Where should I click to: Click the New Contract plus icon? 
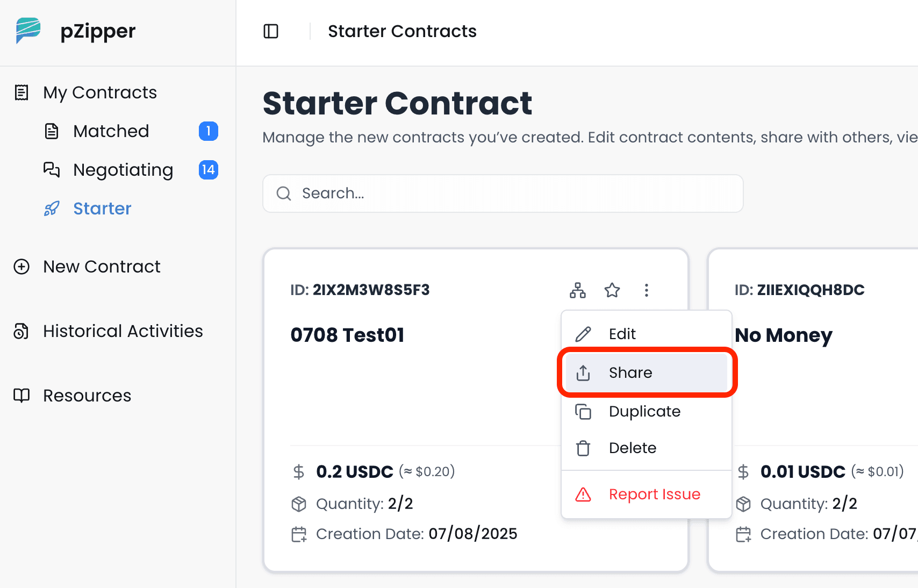click(21, 267)
